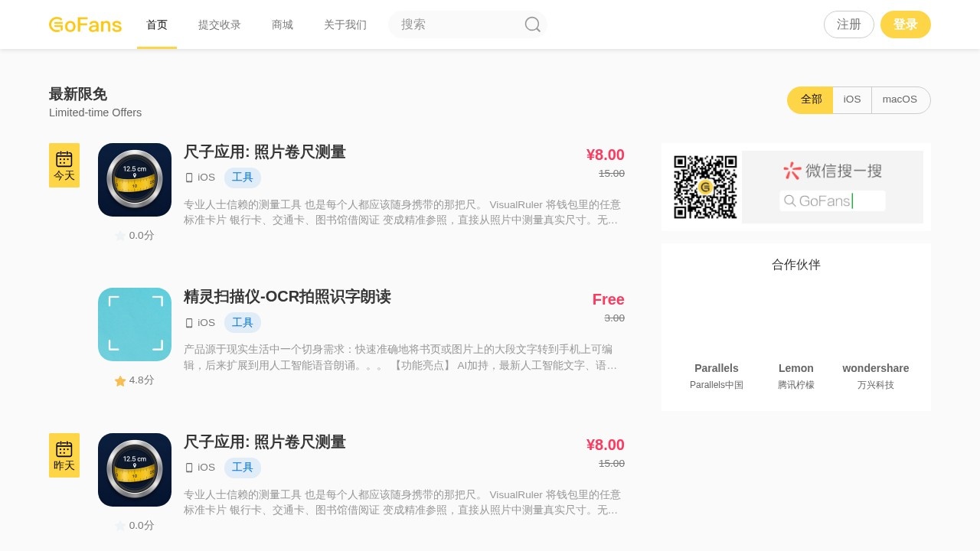
Task: Click yesterday's ¥8.00 price
Action: click(x=606, y=445)
